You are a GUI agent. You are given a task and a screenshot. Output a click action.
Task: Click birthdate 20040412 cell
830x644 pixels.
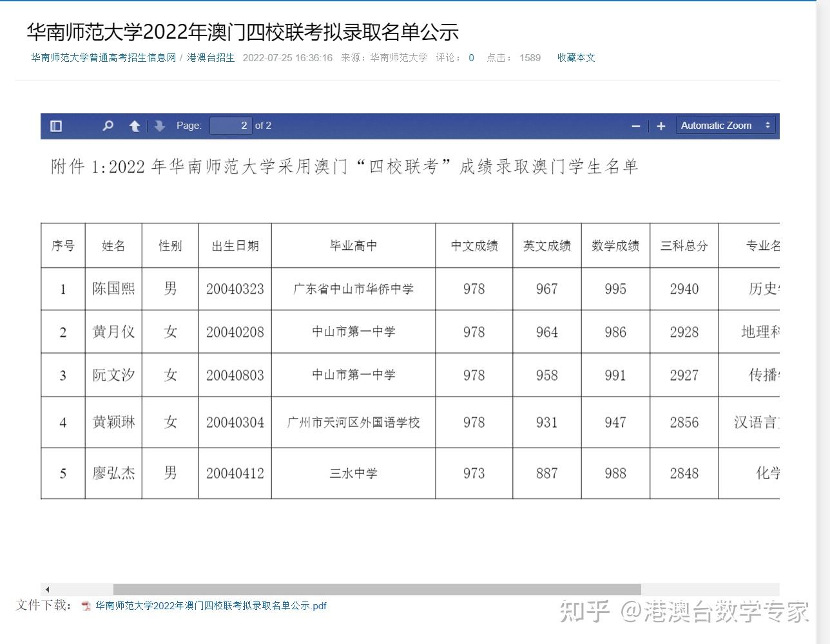tap(235, 473)
